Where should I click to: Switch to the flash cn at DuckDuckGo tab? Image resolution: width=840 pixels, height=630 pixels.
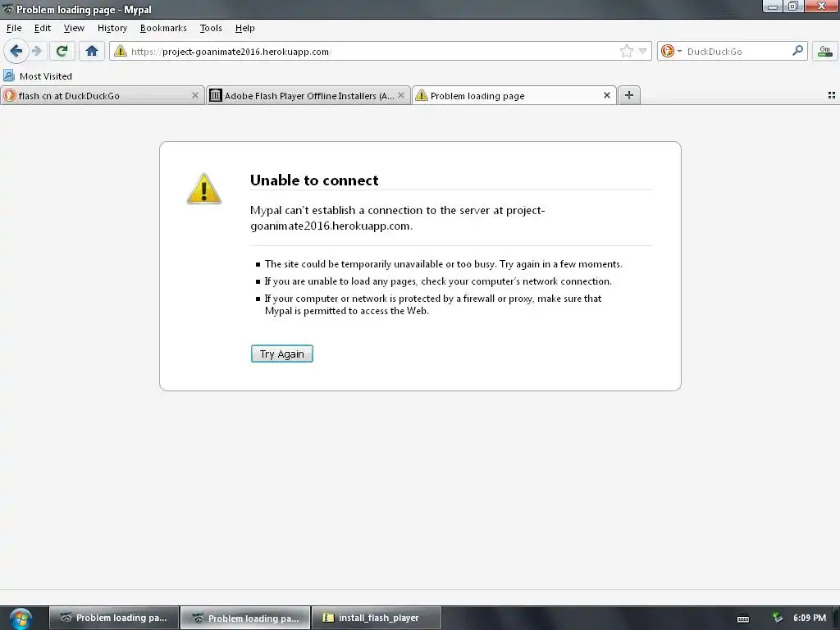[102, 95]
